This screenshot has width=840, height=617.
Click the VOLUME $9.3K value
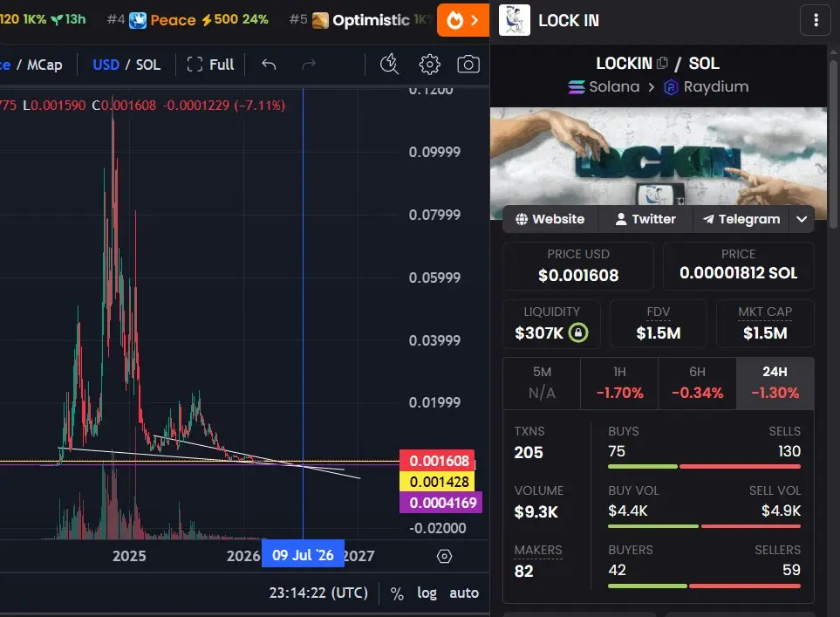click(536, 512)
